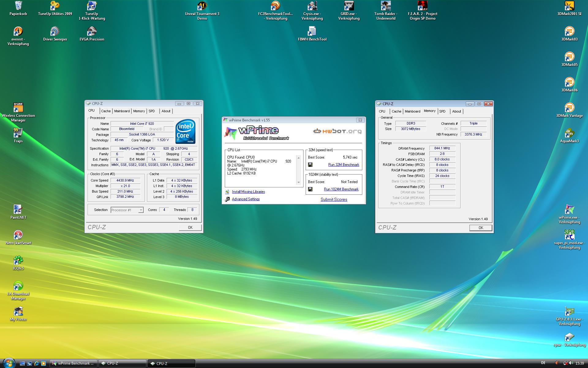The width and height of the screenshot is (588, 368).
Task: Open cpuz shortcut icon
Action: (x=569, y=339)
